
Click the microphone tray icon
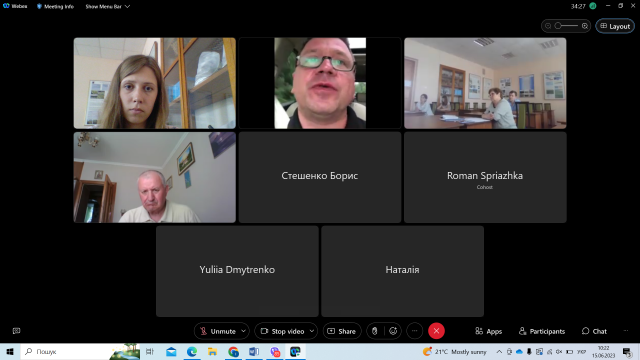point(529,351)
